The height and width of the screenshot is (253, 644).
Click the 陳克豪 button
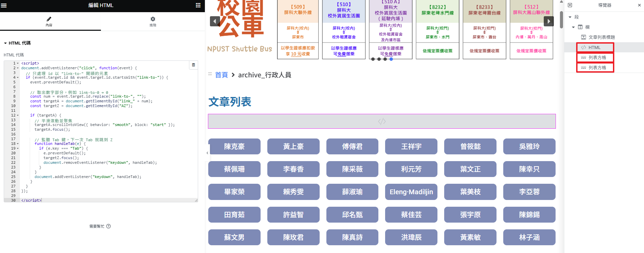click(234, 147)
